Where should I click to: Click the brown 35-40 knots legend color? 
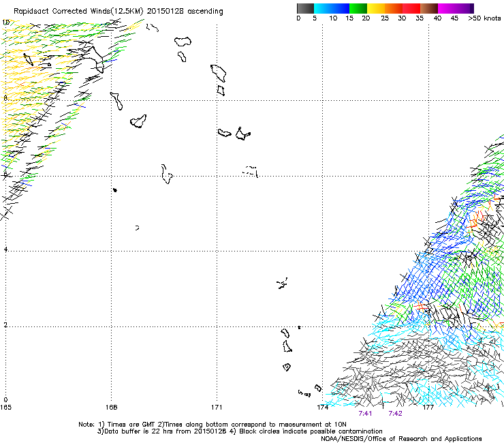coord(429,8)
